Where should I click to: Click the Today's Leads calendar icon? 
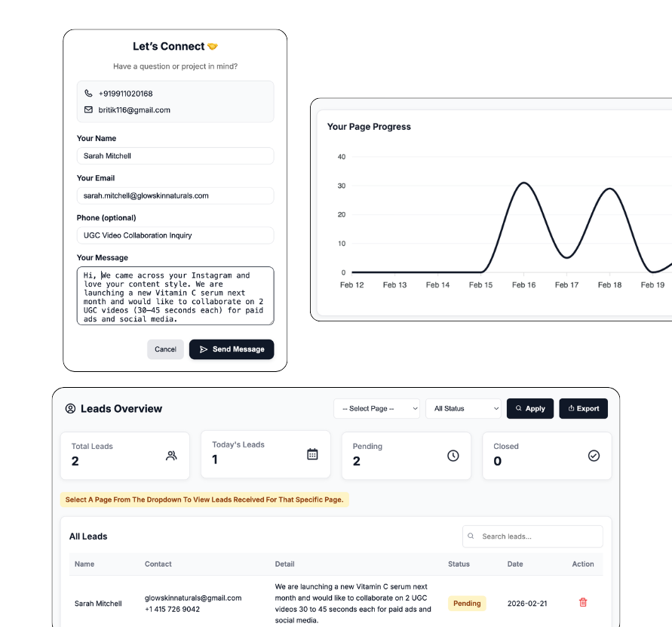[312, 454]
